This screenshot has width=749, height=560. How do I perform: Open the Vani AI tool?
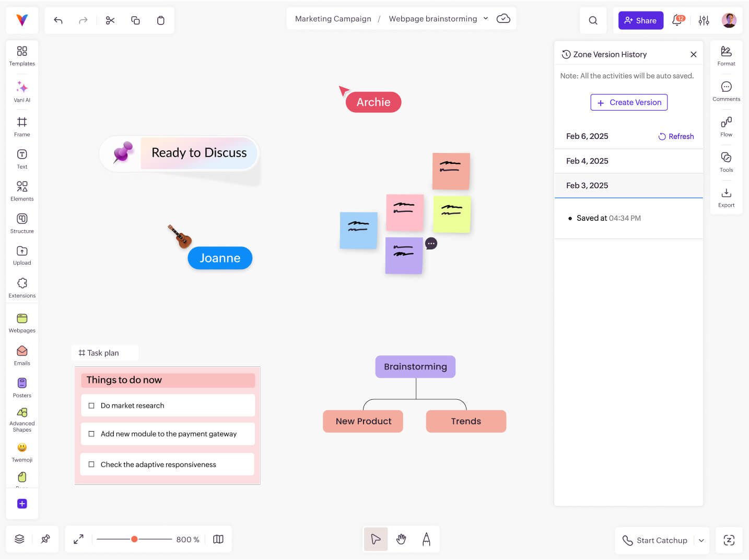click(x=22, y=91)
